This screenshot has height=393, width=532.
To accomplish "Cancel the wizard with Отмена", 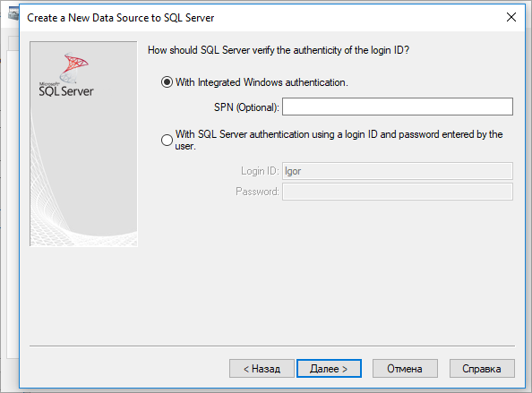I will coord(405,369).
